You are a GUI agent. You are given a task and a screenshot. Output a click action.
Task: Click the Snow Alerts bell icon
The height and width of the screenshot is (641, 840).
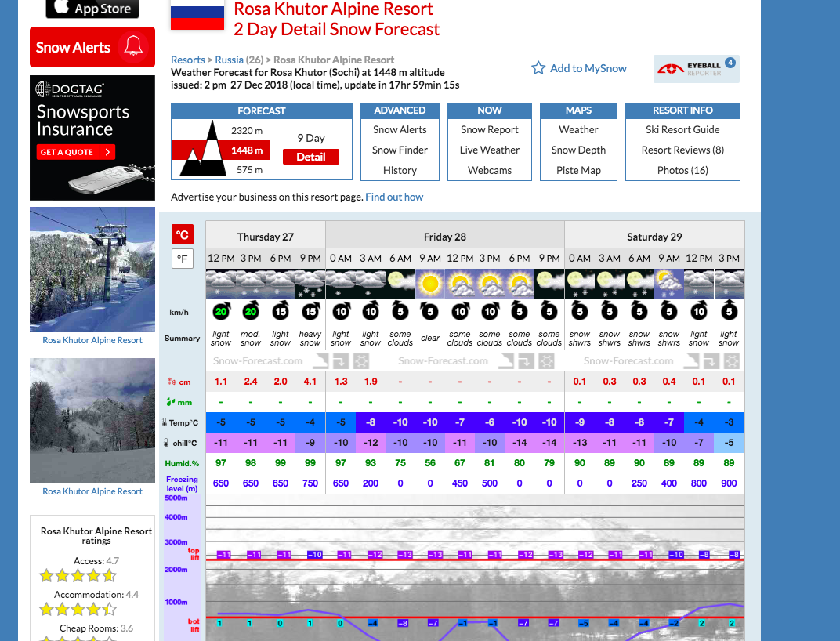[134, 47]
